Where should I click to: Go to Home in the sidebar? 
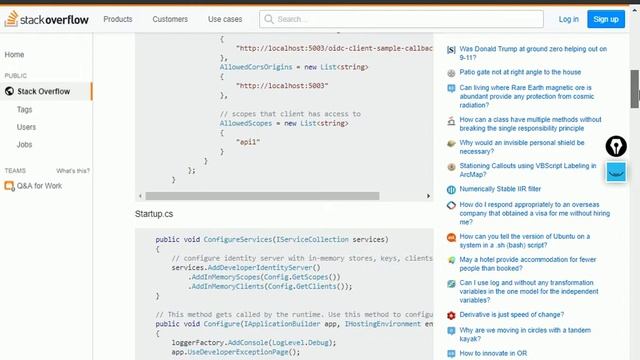(14, 54)
